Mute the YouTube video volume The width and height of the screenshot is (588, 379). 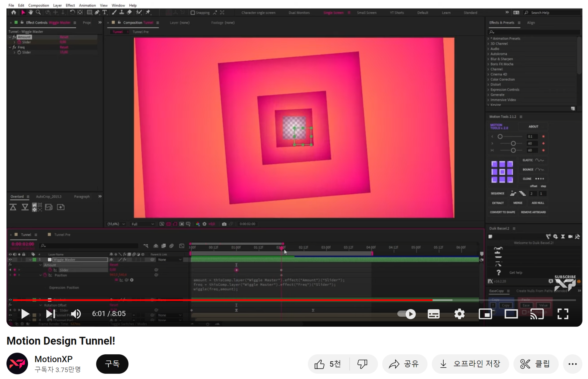(x=76, y=314)
